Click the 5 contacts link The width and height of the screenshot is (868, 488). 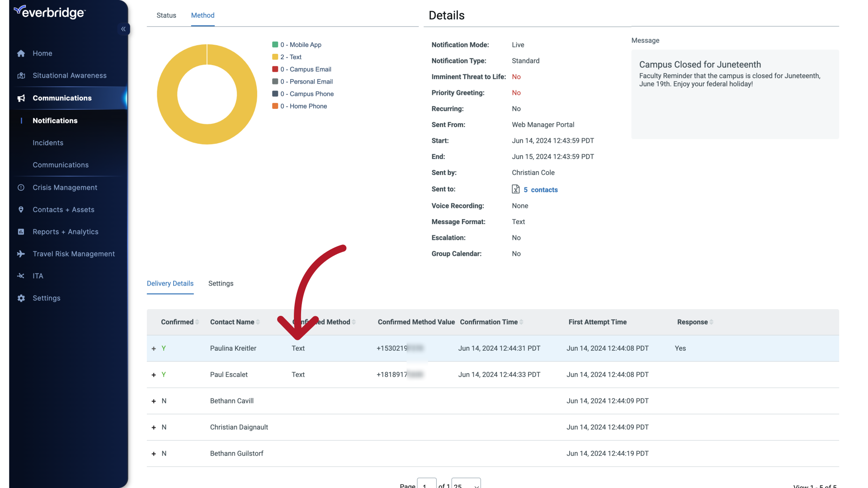tap(541, 189)
